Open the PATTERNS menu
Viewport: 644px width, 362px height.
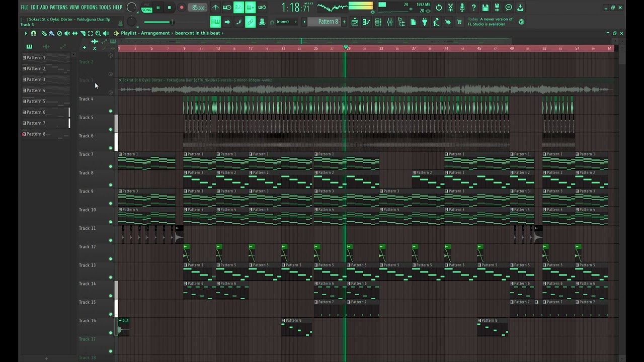click(x=58, y=8)
